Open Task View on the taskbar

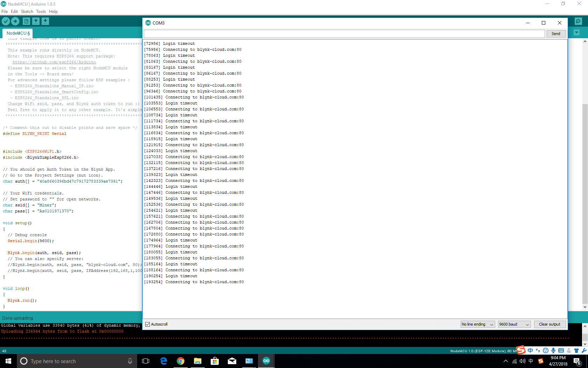click(146, 361)
